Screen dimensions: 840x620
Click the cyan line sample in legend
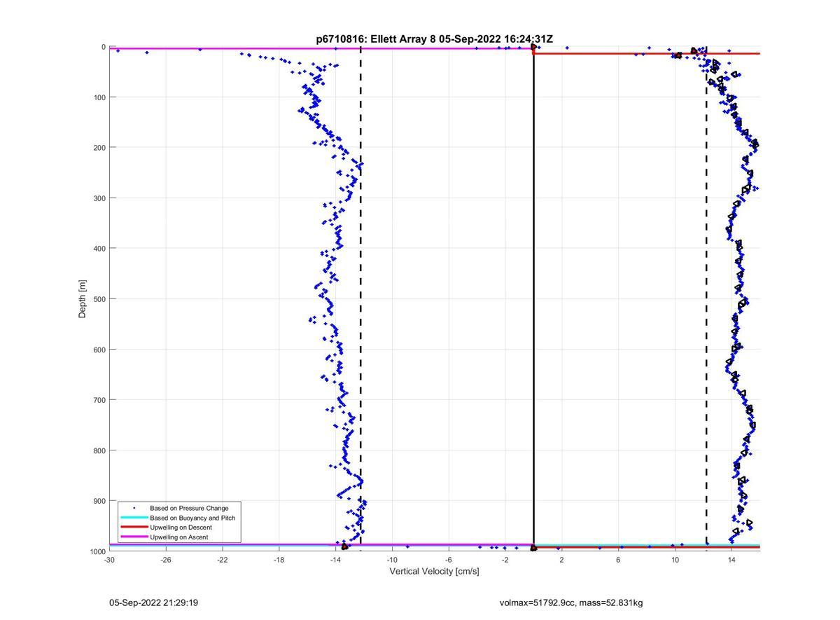coord(134,518)
